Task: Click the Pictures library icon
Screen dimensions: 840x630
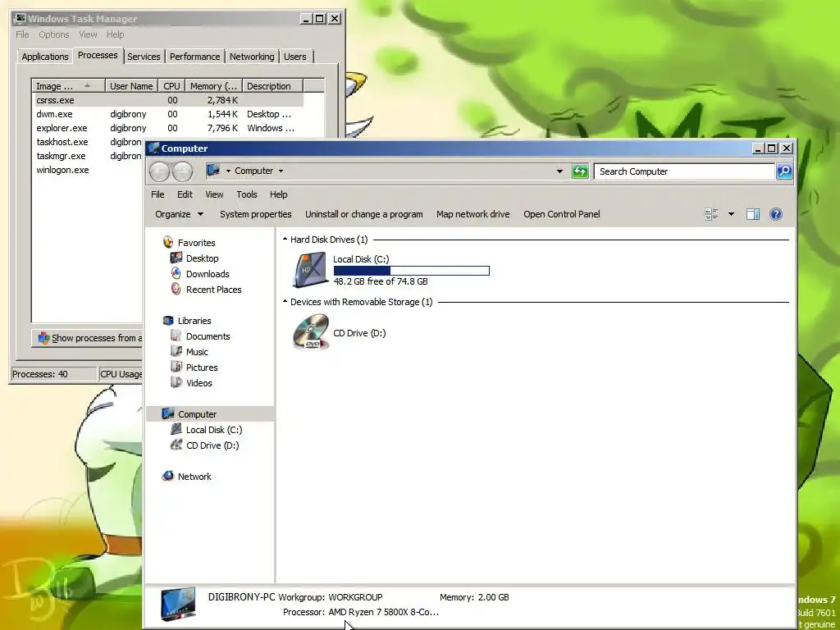Action: tap(176, 367)
